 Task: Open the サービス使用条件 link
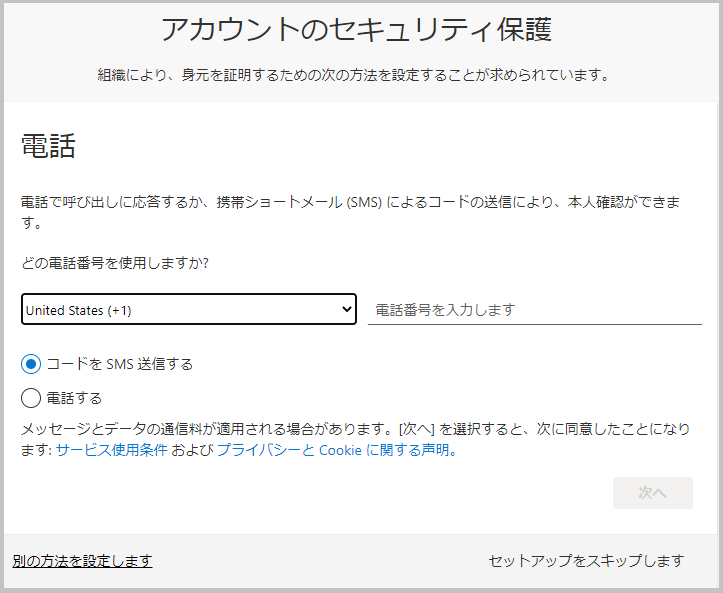(x=111, y=450)
